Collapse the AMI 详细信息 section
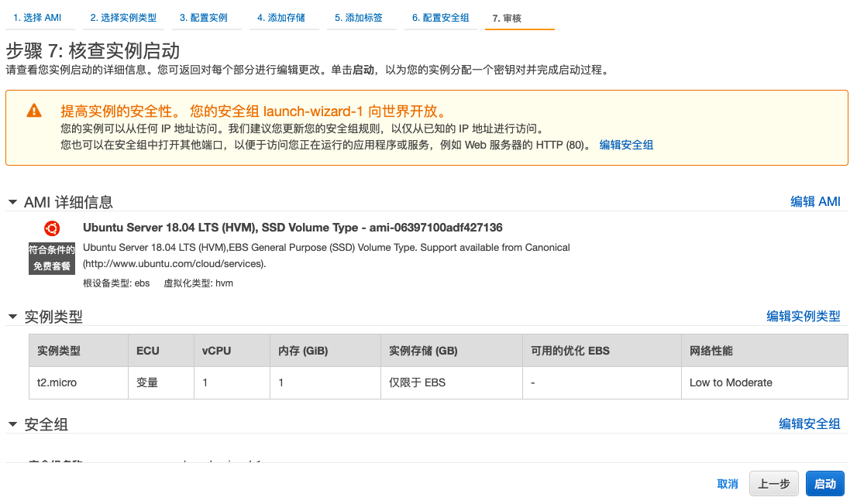Image resolution: width=857 pixels, height=504 pixels. 12,203
